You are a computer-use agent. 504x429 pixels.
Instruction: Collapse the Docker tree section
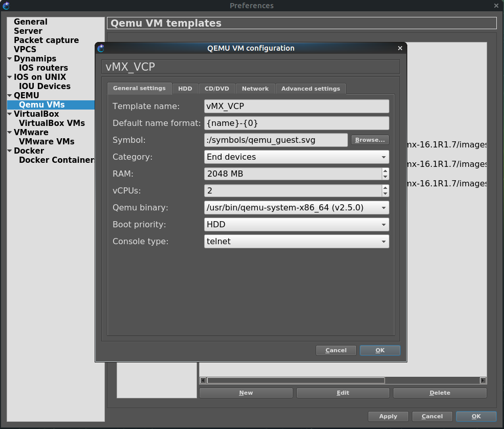coord(10,151)
